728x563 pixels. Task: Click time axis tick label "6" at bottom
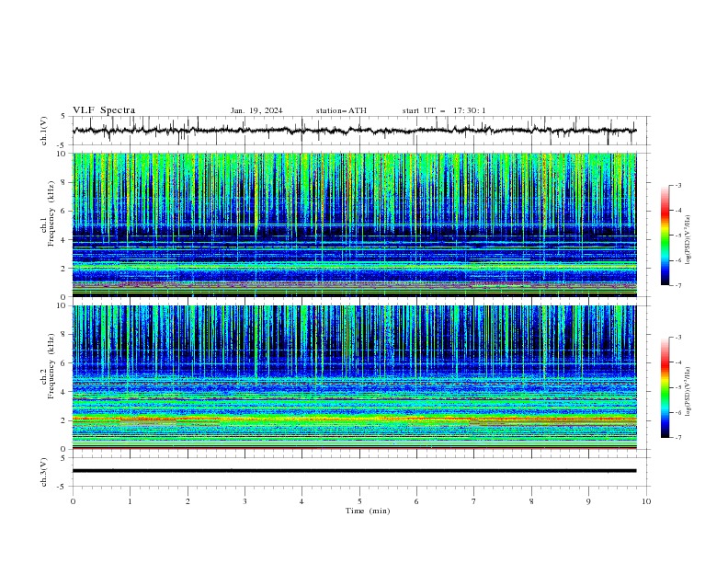(416, 501)
